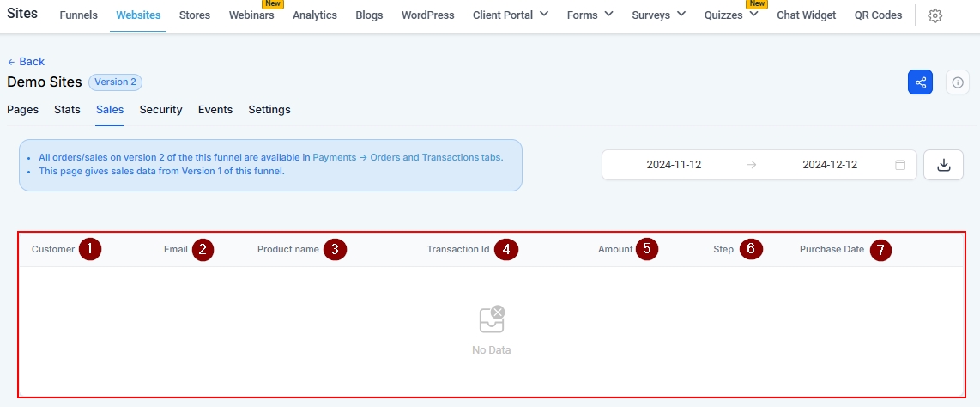Go to the Funnels section

(x=79, y=15)
